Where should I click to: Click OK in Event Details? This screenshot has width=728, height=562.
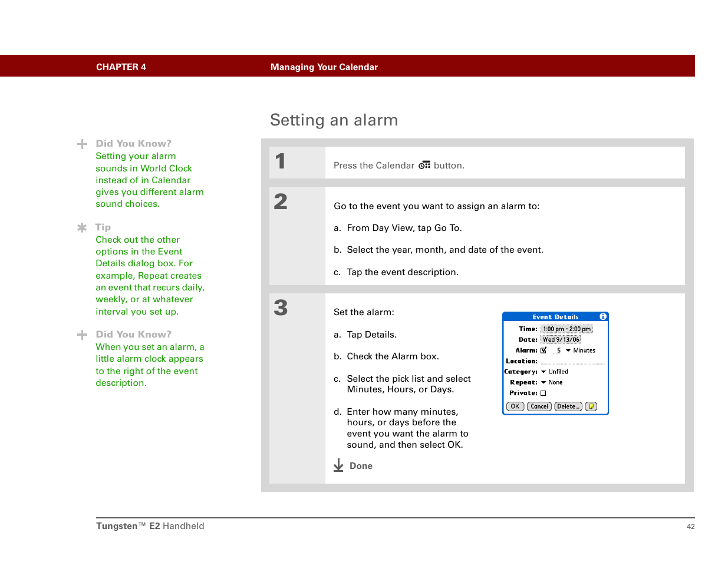click(x=515, y=406)
